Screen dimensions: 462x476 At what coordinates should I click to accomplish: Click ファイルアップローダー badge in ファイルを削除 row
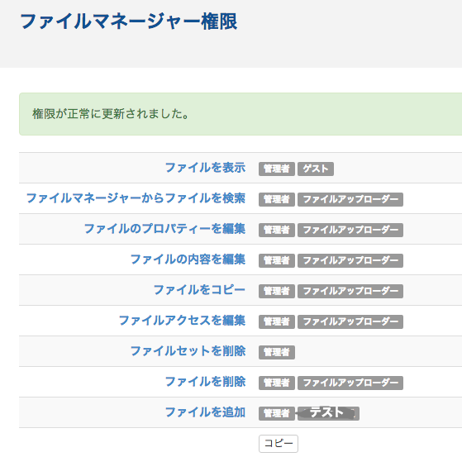pos(350,383)
